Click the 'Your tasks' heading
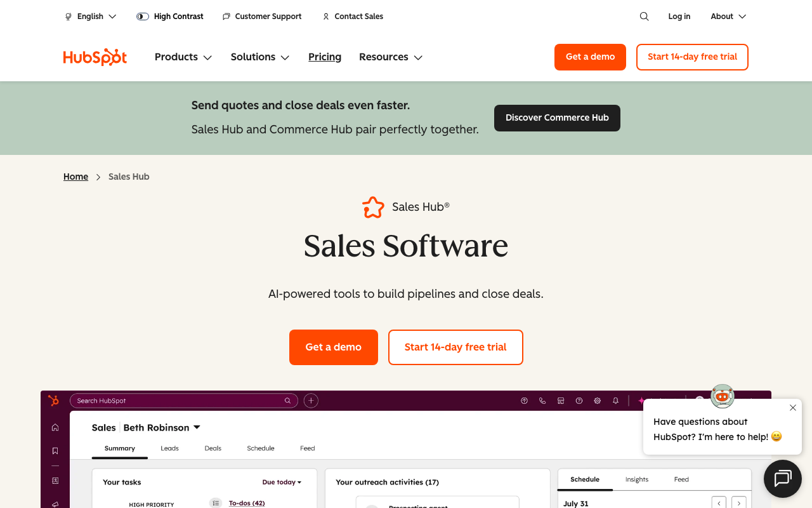Viewport: 812px width, 508px height. [122, 482]
